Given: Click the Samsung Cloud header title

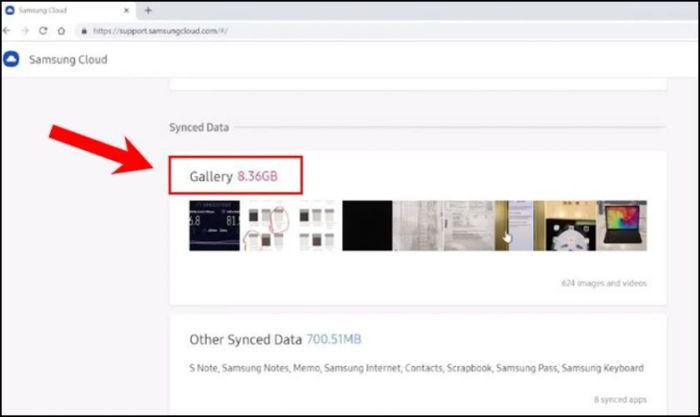Looking at the screenshot, I should pos(68,59).
